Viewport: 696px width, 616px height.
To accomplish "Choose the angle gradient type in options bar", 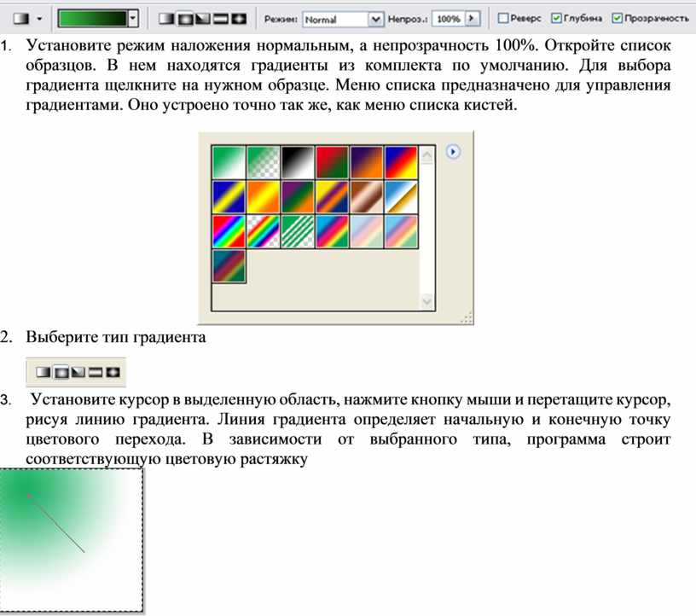I will tap(203, 18).
